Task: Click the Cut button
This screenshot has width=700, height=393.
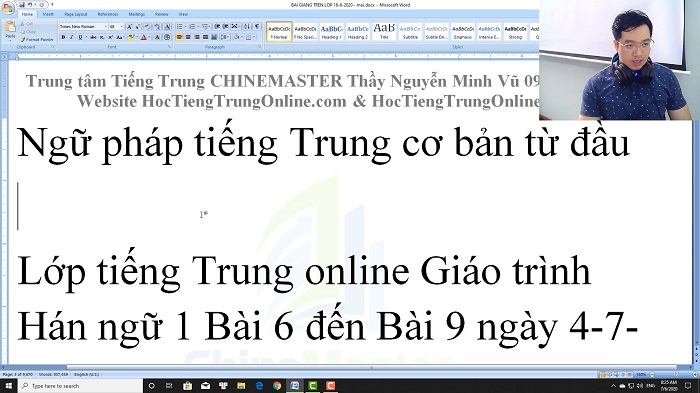Action: (x=27, y=24)
